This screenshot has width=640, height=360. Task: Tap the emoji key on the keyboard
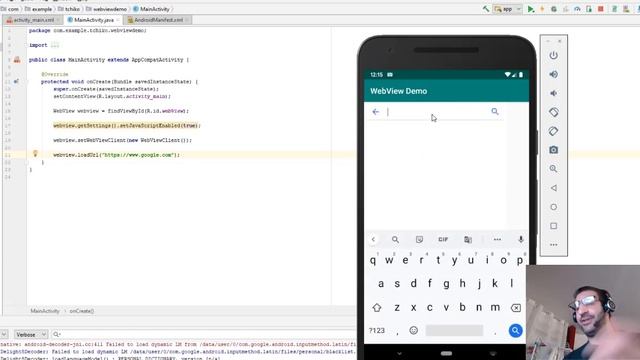tap(413, 330)
